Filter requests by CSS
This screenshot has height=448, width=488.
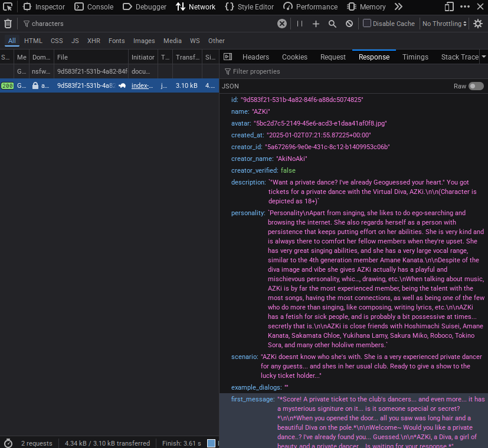(x=57, y=41)
